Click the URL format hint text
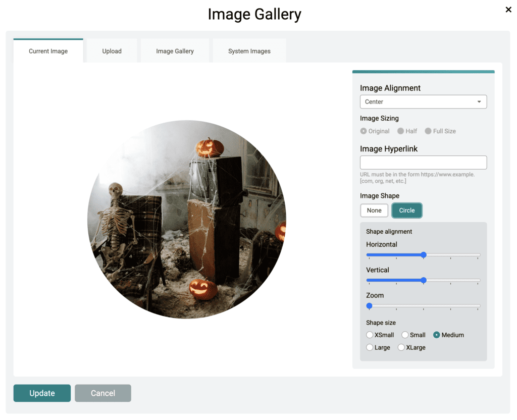 pos(417,178)
